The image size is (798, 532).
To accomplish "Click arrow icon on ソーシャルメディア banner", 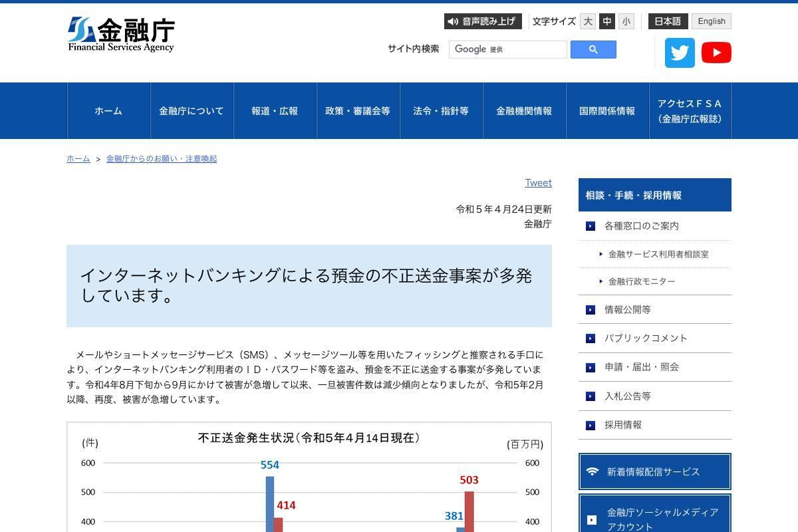I will [592, 520].
